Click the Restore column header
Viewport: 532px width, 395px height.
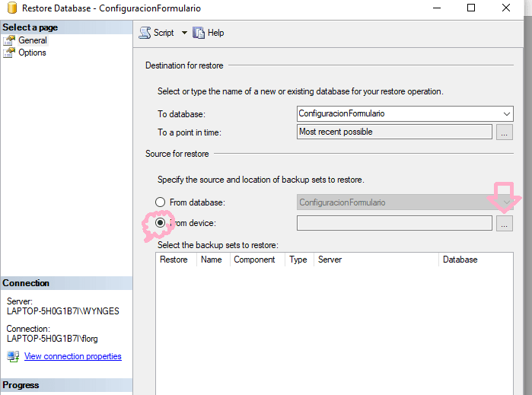[x=174, y=260]
